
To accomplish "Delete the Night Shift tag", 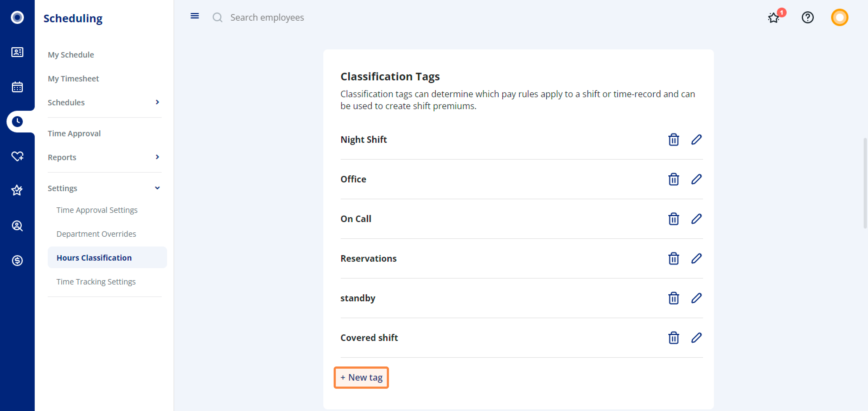I will (673, 140).
